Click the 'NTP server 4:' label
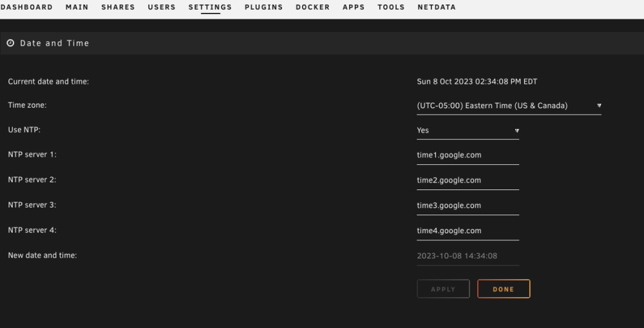This screenshot has height=328, width=644. [x=32, y=230]
